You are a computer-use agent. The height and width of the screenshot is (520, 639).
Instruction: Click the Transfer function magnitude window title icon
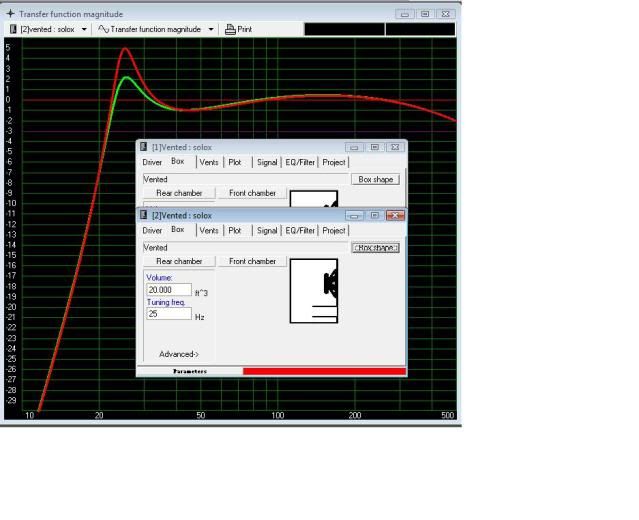[10, 13]
